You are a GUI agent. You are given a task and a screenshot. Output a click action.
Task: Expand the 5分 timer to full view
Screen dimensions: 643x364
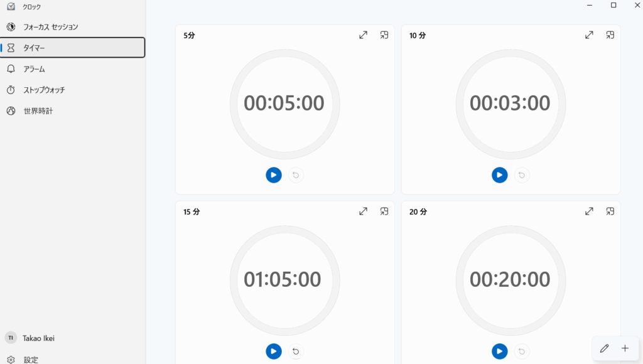click(364, 35)
